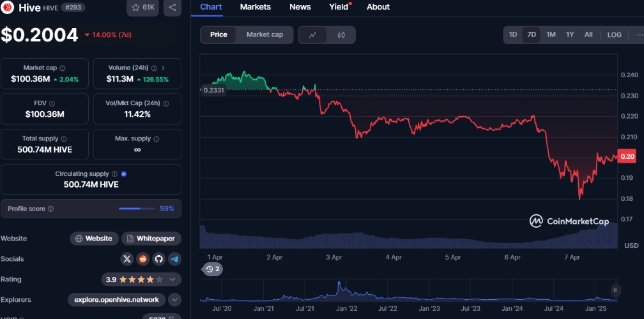Open the Markets tab
This screenshot has height=319, width=644.
click(x=256, y=7)
